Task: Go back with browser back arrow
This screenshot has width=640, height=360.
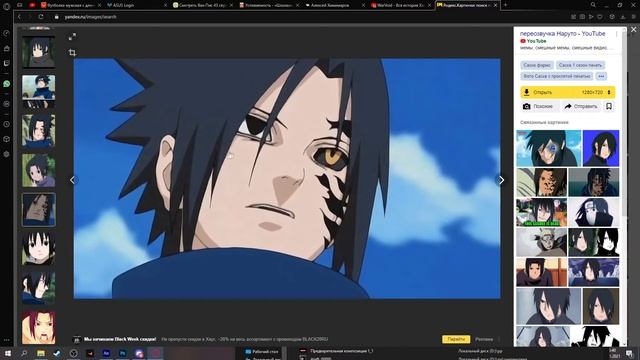Action: point(19,17)
